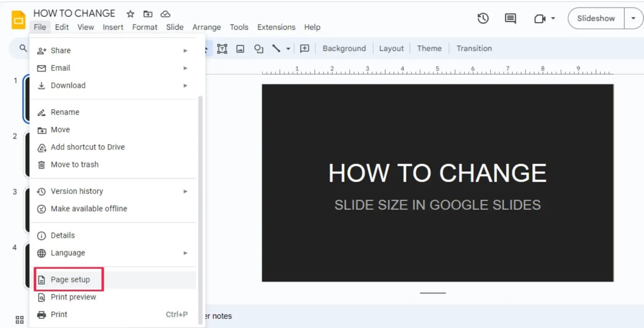
Task: Select the text box tool
Action: 222,49
